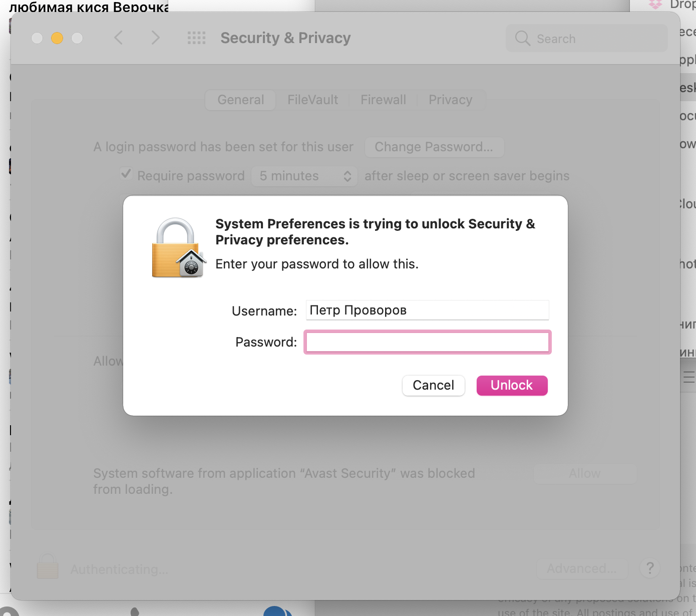Click the Change Password button

coord(434,147)
